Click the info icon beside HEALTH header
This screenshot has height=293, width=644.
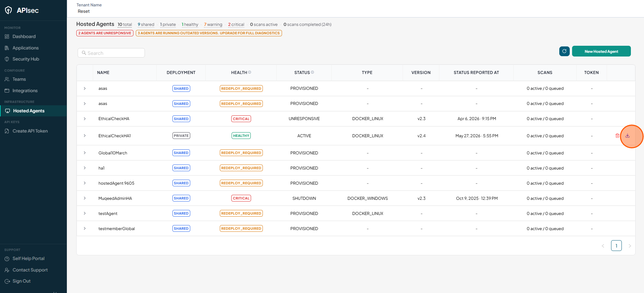click(249, 72)
